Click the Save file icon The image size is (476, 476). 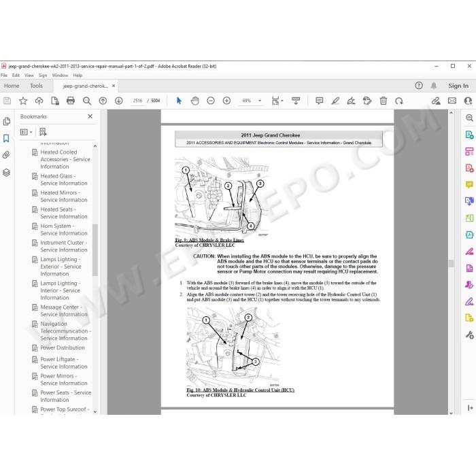[7, 101]
